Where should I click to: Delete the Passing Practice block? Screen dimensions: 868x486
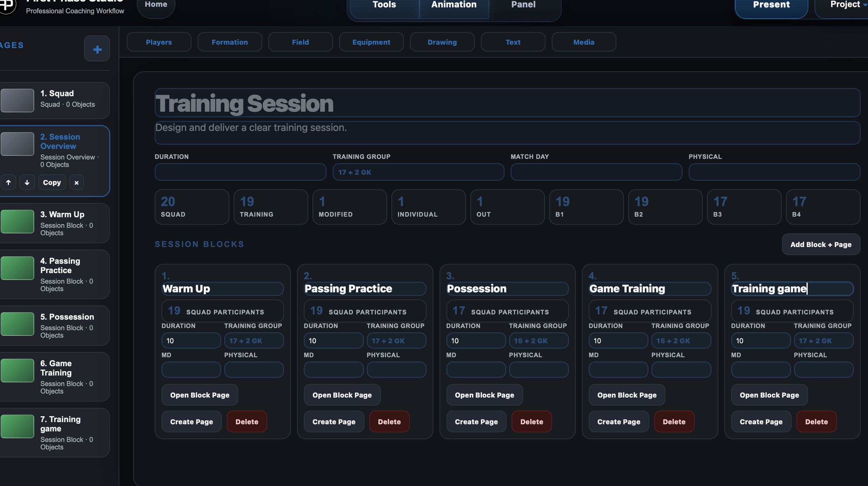(x=389, y=421)
